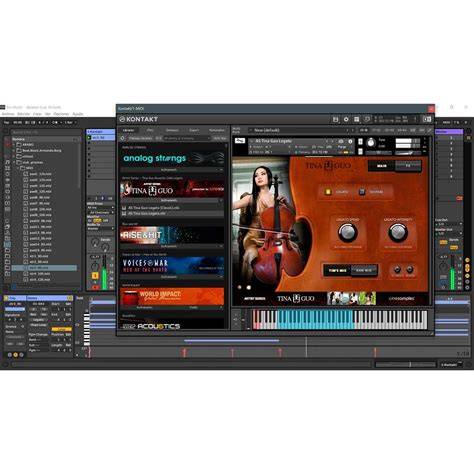Expand the Beat.Boxes folder arrow in browser
The width and height of the screenshot is (474, 474).
coord(14,151)
